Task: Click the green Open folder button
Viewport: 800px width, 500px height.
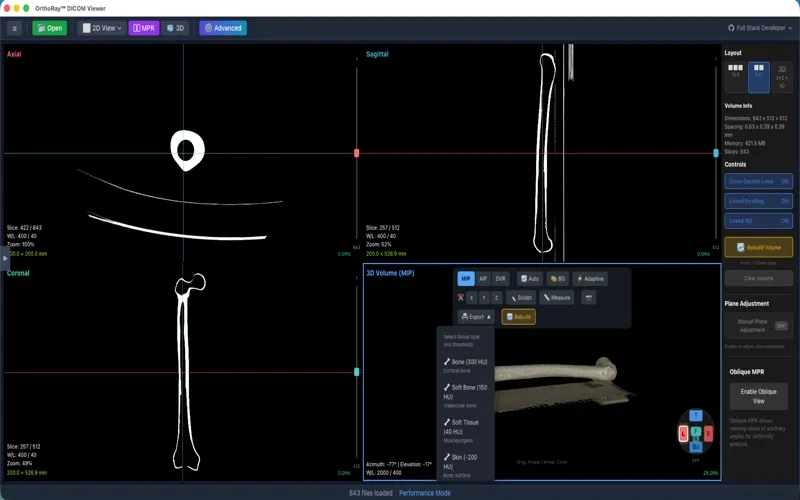Action: 49,28
